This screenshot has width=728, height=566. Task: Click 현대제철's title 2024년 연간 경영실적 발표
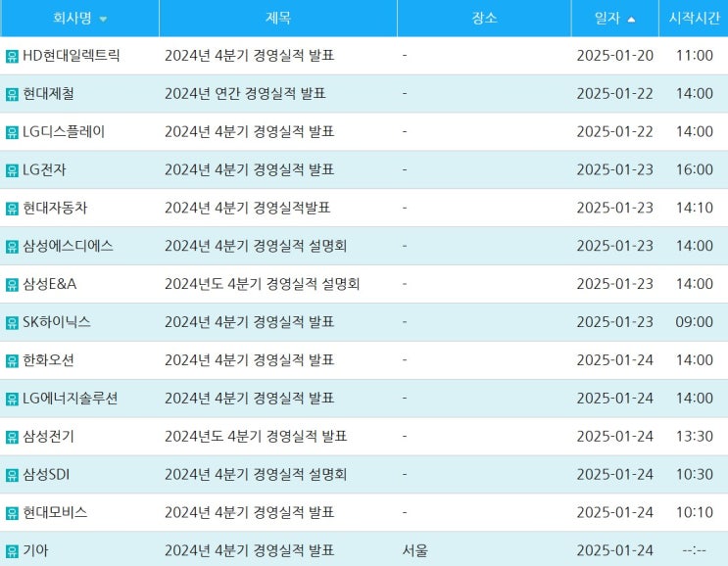245,93
